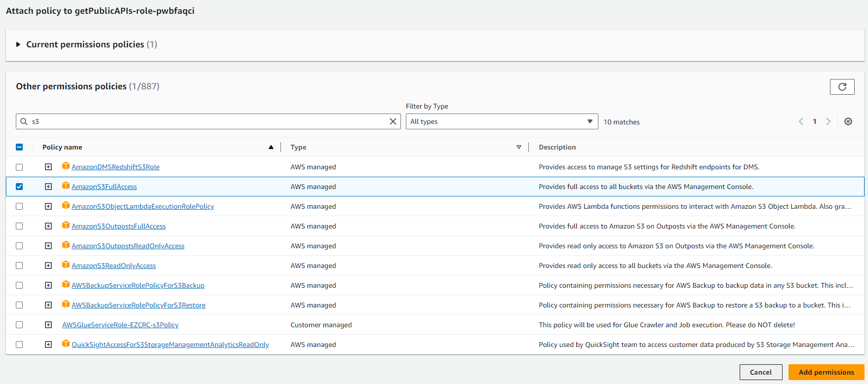This screenshot has width=868, height=384.
Task: Uncheck the AmazonS3FullAccess checkbox
Action: (19, 187)
